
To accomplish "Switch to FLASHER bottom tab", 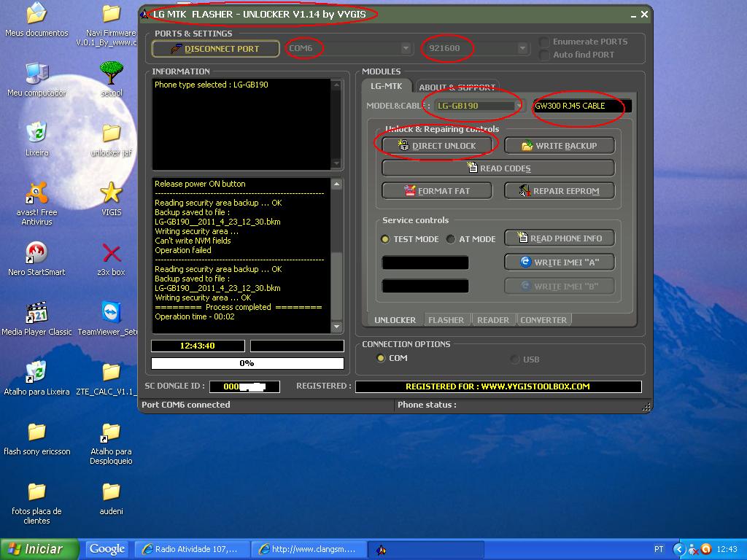I will point(446,320).
